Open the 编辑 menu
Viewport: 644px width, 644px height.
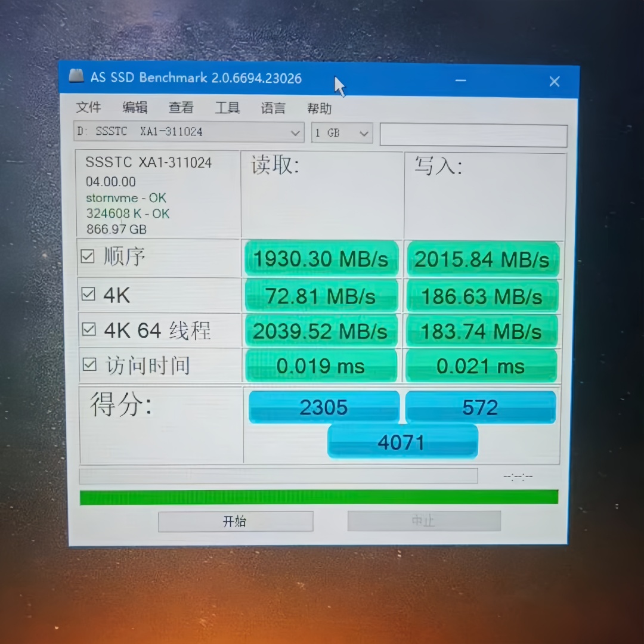coord(135,107)
